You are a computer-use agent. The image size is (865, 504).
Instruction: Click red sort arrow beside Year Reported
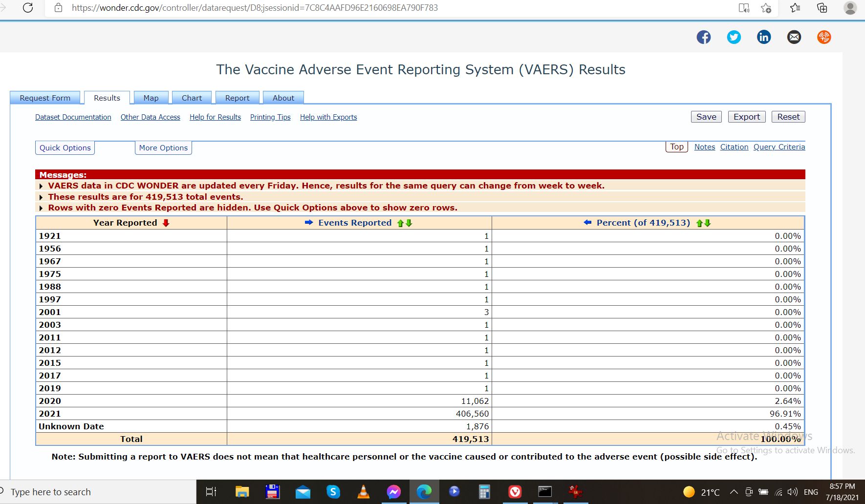(166, 223)
